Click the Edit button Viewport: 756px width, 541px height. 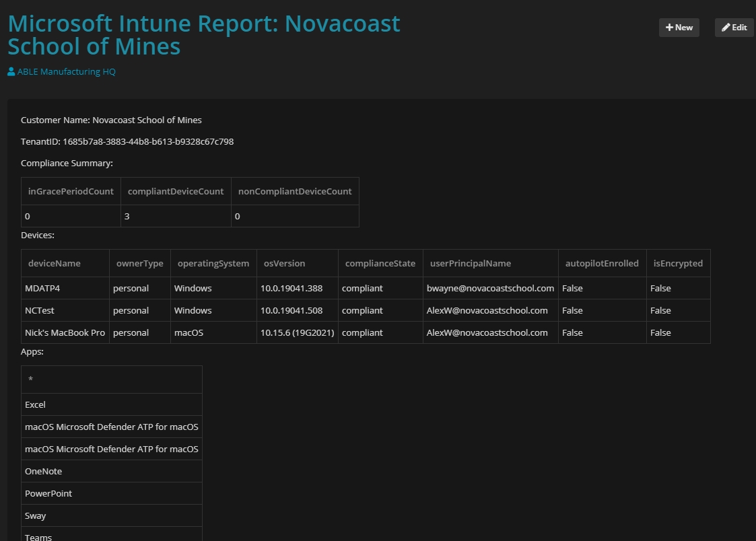734,28
